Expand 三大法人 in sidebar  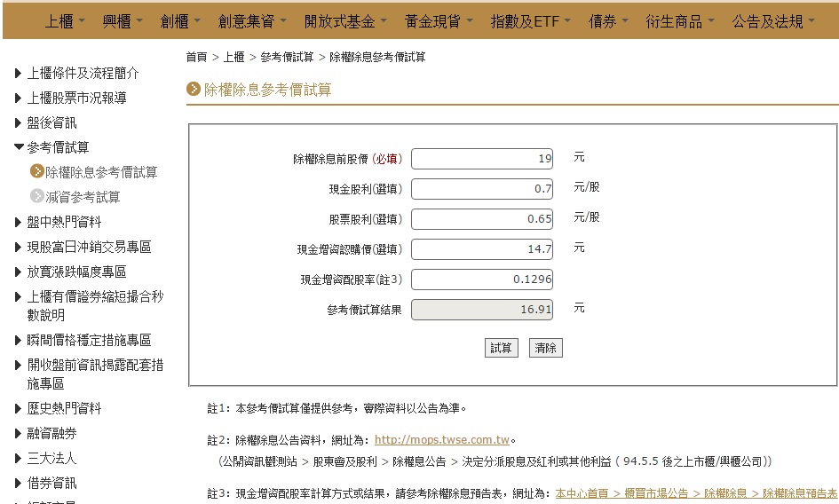[x=45, y=458]
